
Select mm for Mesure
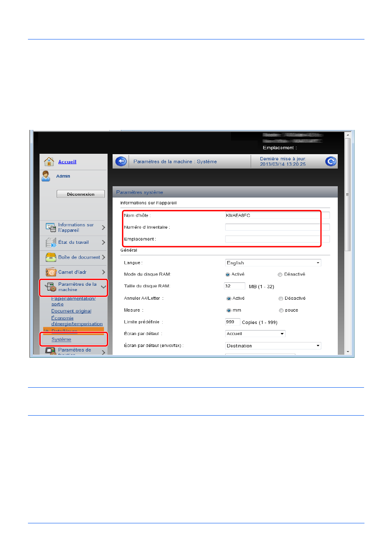click(x=229, y=310)
